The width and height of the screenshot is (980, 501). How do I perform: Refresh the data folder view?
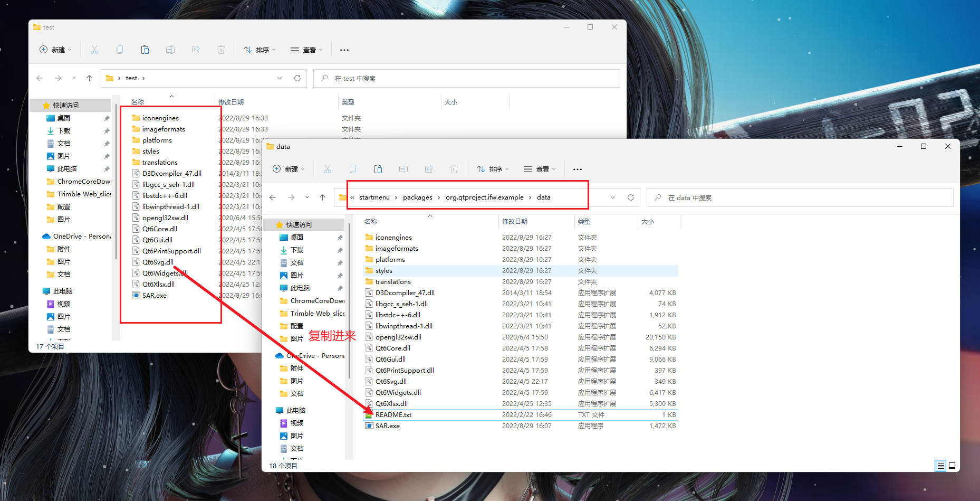(630, 197)
